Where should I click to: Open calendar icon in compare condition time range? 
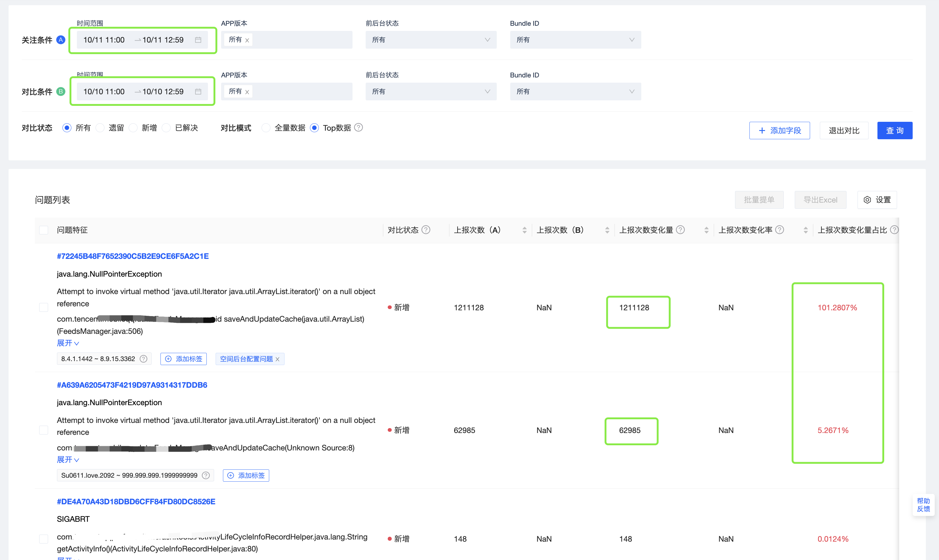click(198, 92)
